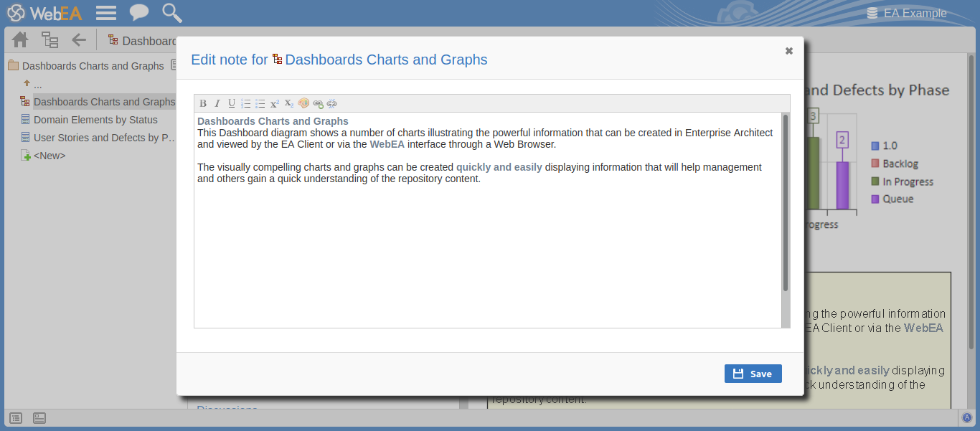The width and height of the screenshot is (980, 431).
Task: Insert a bulleted list
Action: tap(260, 104)
